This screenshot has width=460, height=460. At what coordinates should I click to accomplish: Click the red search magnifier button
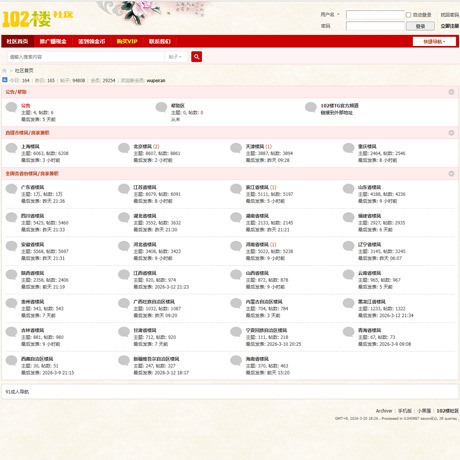click(x=196, y=57)
